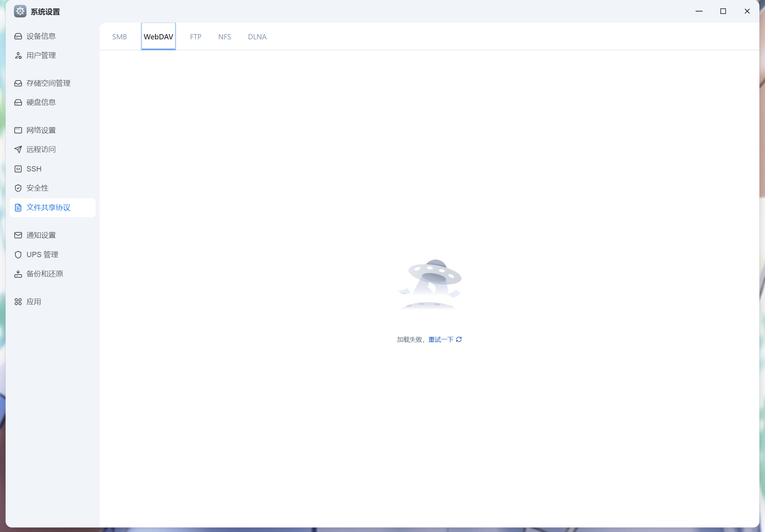Open UPS 管理 section
The height and width of the screenshot is (532, 765).
click(x=42, y=255)
